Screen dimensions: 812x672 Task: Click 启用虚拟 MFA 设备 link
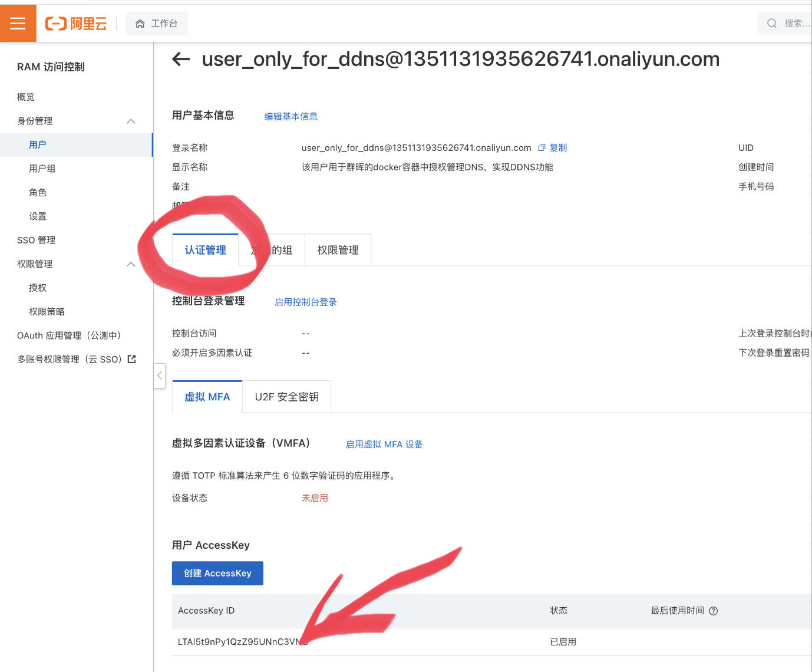[384, 444]
